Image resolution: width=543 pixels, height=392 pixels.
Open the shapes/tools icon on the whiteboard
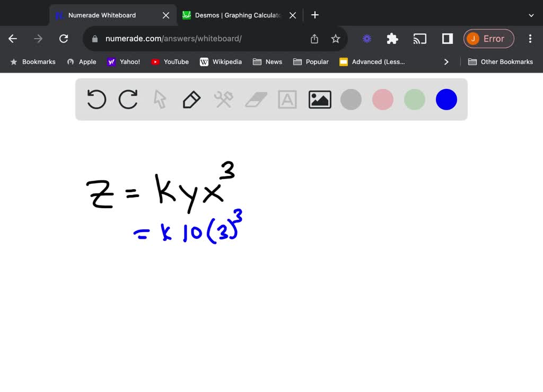pyautogui.click(x=223, y=99)
